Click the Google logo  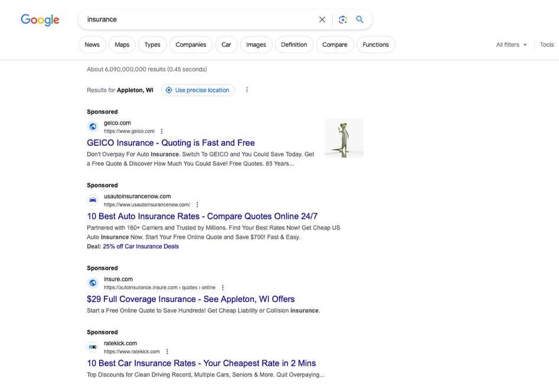40,19
